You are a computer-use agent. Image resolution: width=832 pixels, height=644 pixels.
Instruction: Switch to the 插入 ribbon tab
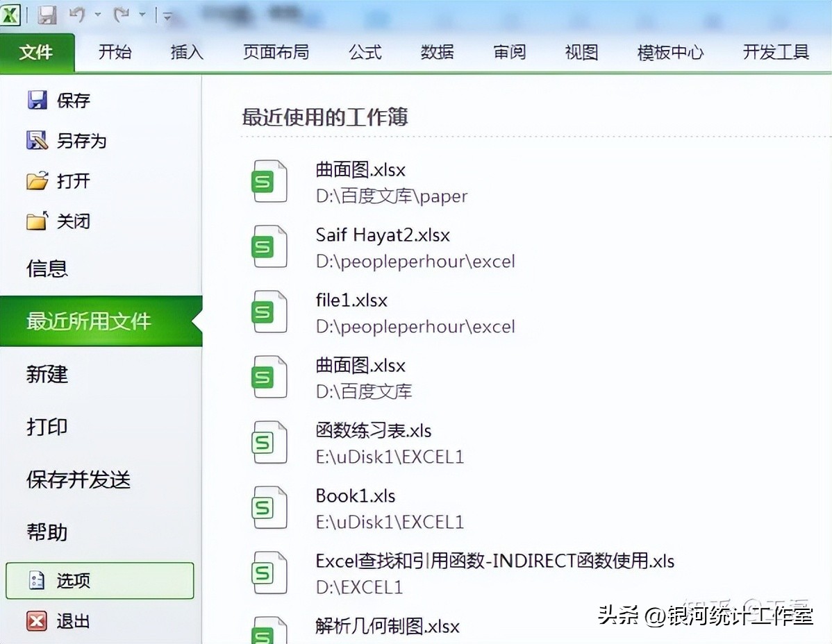[187, 52]
